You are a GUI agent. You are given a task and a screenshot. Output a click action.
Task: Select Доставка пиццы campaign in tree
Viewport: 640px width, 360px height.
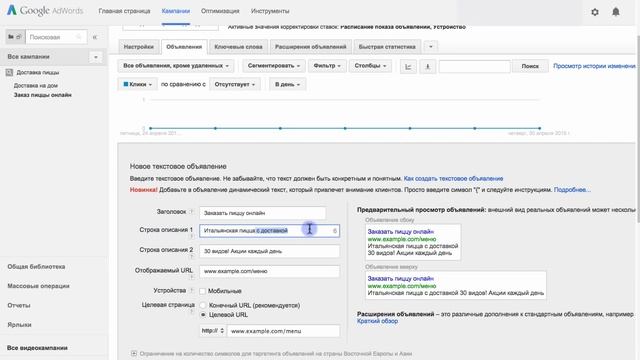click(38, 72)
